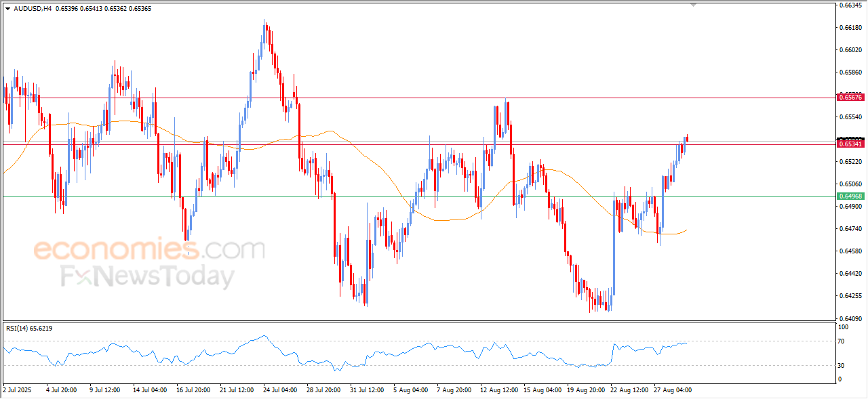Click the grey chart shift marker at top
Screen dimensions: 868x399
(x=693, y=5)
